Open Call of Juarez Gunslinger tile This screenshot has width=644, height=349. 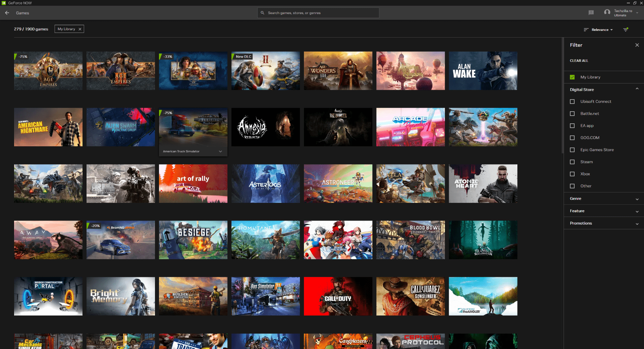411,296
